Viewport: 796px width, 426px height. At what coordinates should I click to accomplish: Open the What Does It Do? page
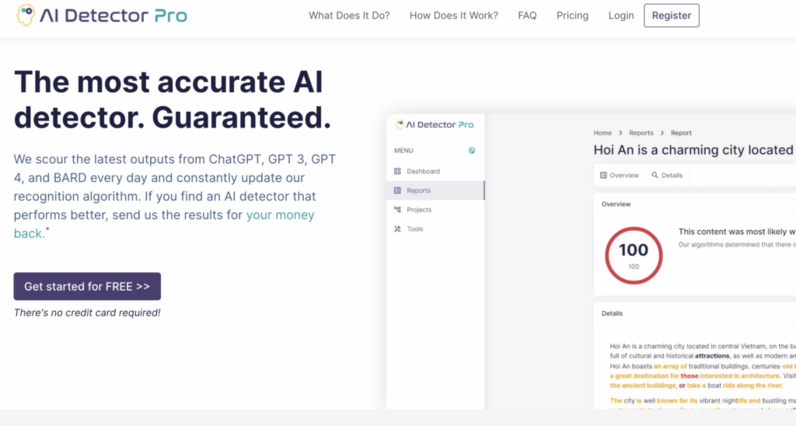[x=349, y=16]
